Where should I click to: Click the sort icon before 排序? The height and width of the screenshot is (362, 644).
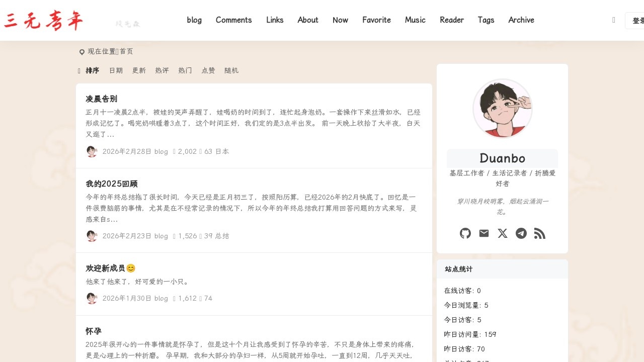[79, 70]
